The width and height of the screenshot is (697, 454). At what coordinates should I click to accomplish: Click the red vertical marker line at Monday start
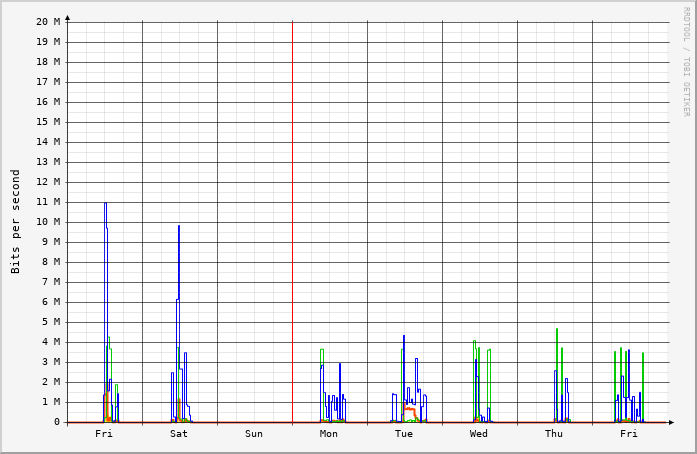tap(292, 221)
